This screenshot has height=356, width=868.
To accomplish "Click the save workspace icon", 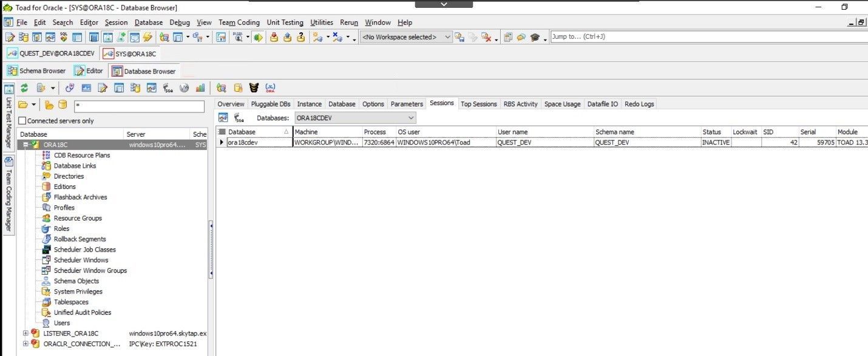I will [459, 37].
